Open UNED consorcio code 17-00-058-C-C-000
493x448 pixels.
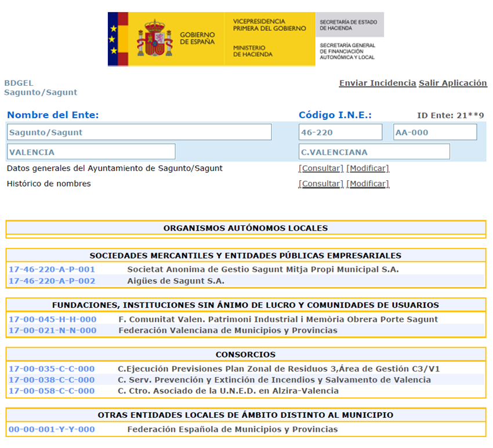click(x=52, y=391)
